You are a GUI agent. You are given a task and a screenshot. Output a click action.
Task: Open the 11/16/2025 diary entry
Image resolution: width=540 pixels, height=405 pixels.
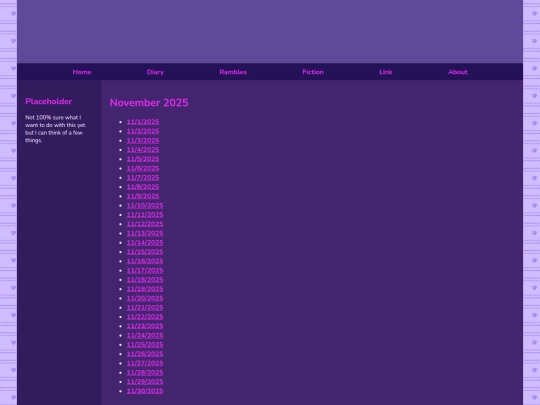pos(145,261)
